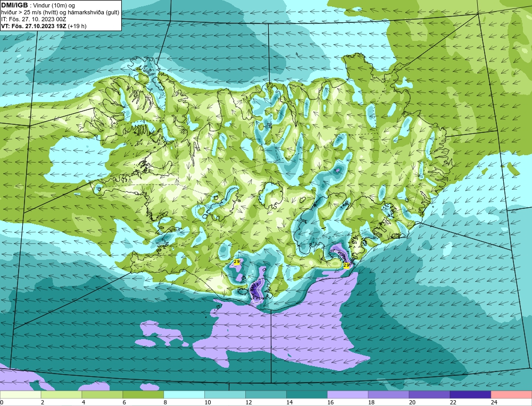532x406 pixels.
Task: Click the legend scale label "16"
Action: click(330, 402)
